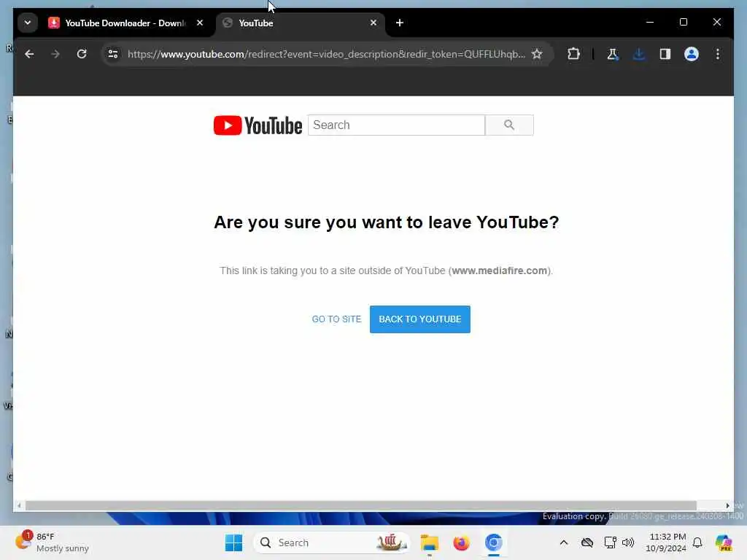Screen dimensions: 747x560
Task: Show hidden system tray icons
Action: (x=564, y=542)
